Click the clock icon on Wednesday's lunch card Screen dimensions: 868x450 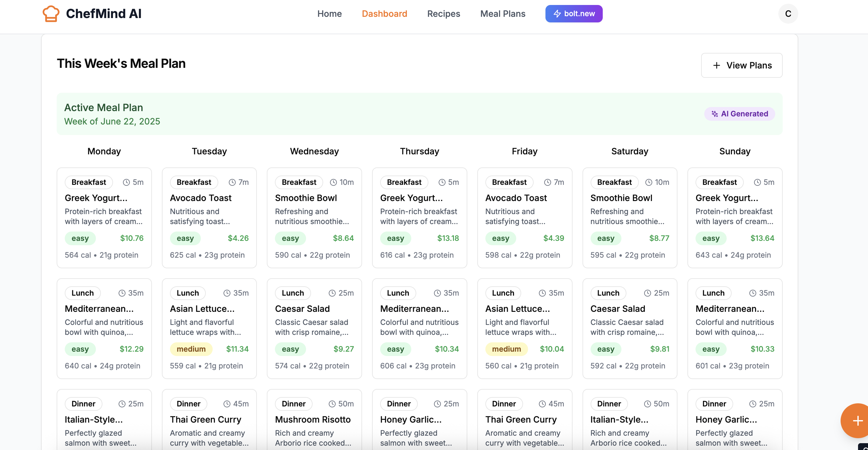click(x=332, y=293)
